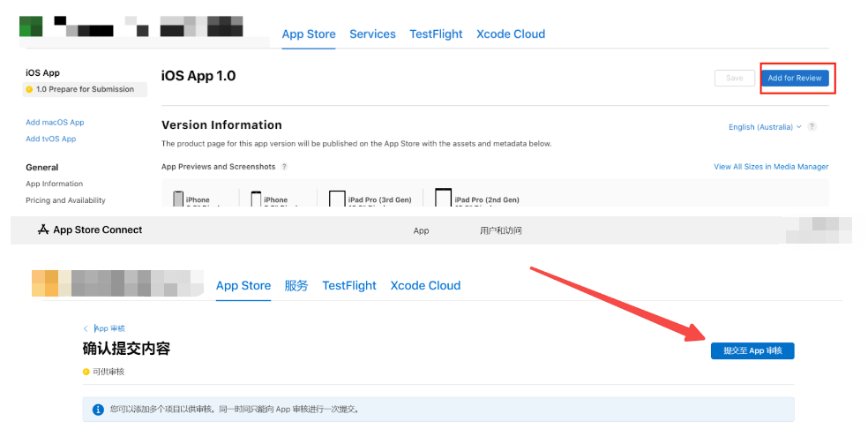Open the App menu in Connect header
This screenshot has height=444, width=868.
(x=421, y=231)
